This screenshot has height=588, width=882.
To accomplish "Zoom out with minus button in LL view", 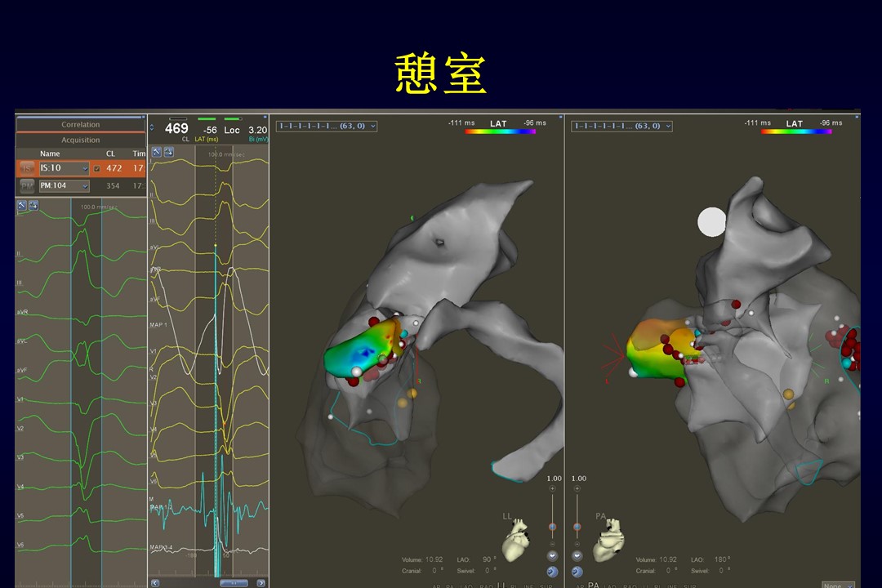I will coord(552,544).
